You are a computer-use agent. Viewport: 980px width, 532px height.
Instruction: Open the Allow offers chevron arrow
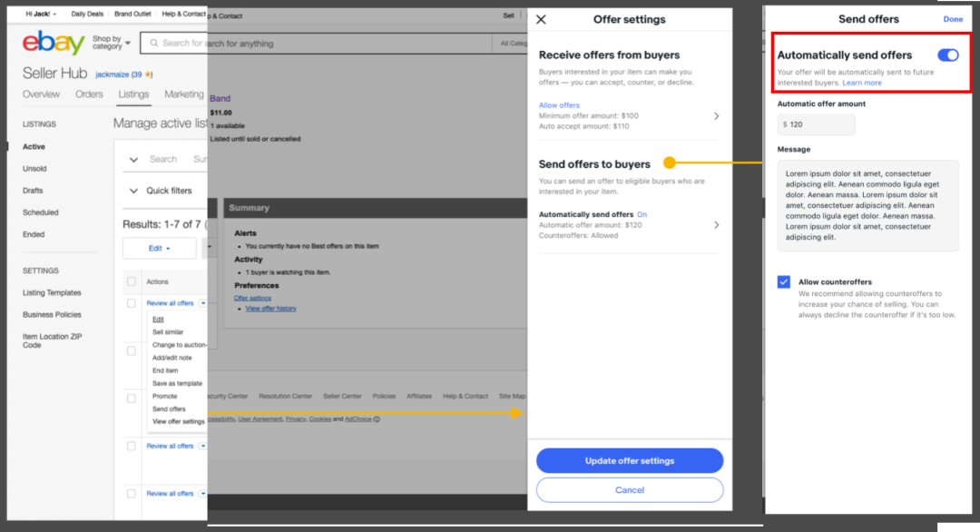point(716,116)
